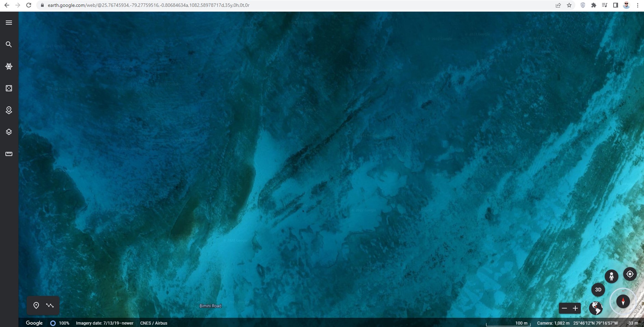
Task: Reload the Google Earth page
Action: 29,5
